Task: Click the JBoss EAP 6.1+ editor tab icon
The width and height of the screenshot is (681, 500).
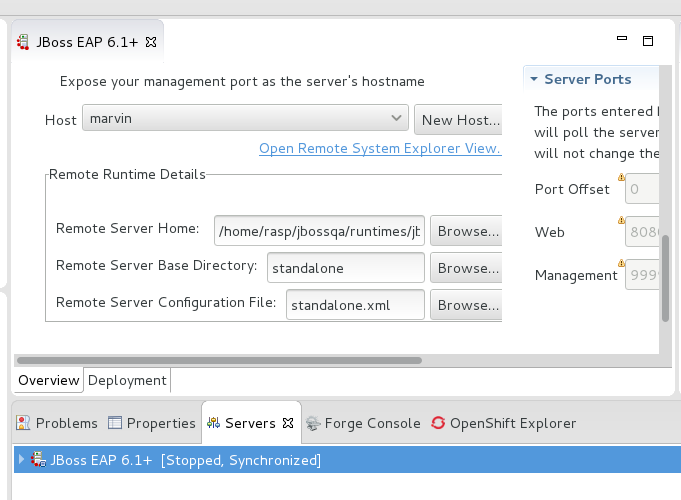Action: 22,43
